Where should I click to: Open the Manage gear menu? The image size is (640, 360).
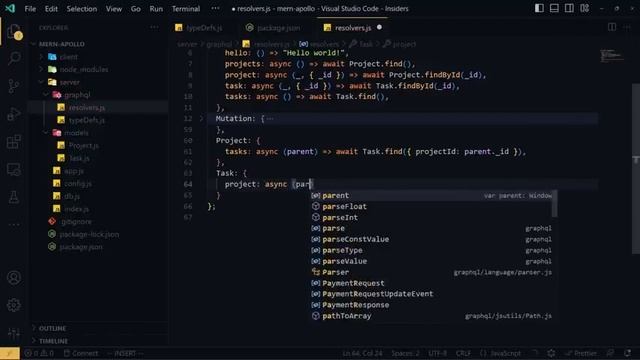coord(13,305)
